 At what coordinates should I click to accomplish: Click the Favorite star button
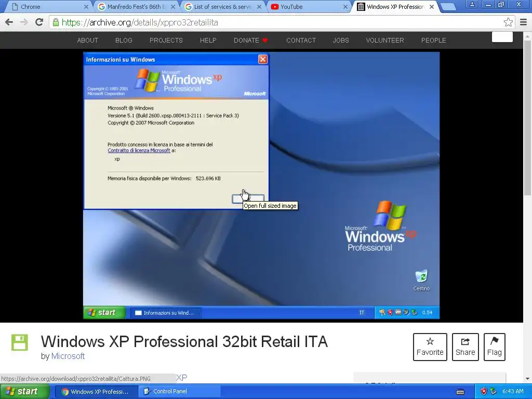(x=430, y=347)
